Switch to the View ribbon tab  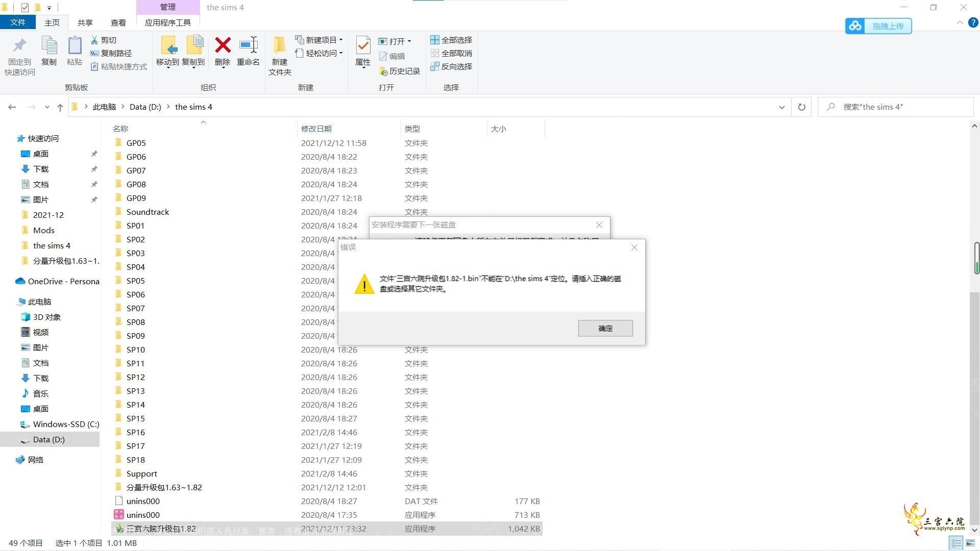point(118,22)
